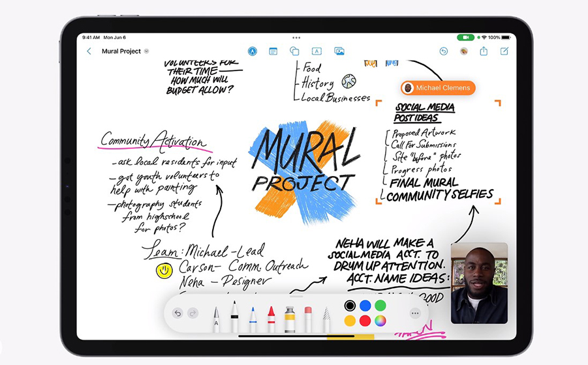This screenshot has height=365, width=588.
Task: Open more options in drawing tool palette
Action: pos(415,313)
